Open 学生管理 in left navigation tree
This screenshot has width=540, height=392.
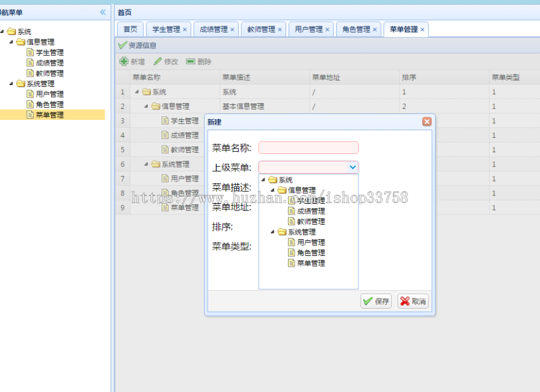tap(50, 53)
